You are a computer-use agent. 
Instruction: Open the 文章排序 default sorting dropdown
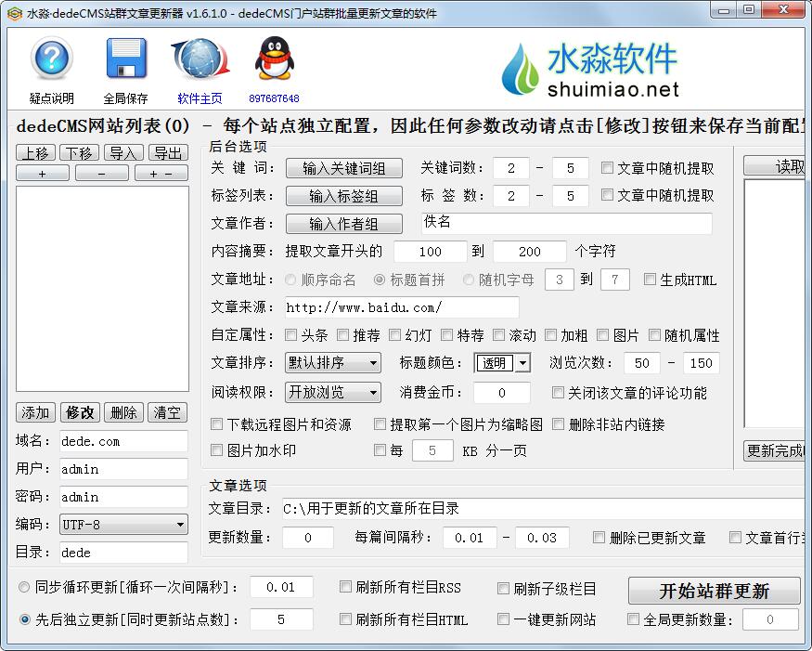332,363
